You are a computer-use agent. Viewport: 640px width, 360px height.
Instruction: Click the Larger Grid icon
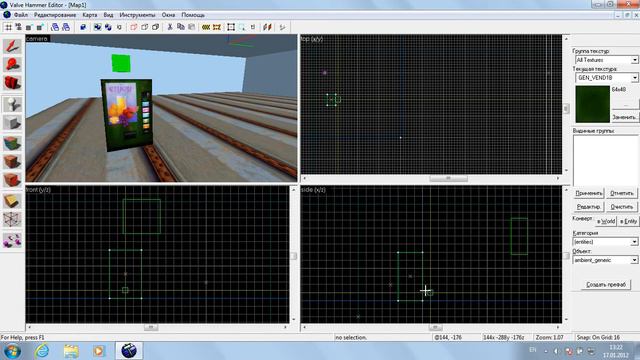(x=40, y=27)
